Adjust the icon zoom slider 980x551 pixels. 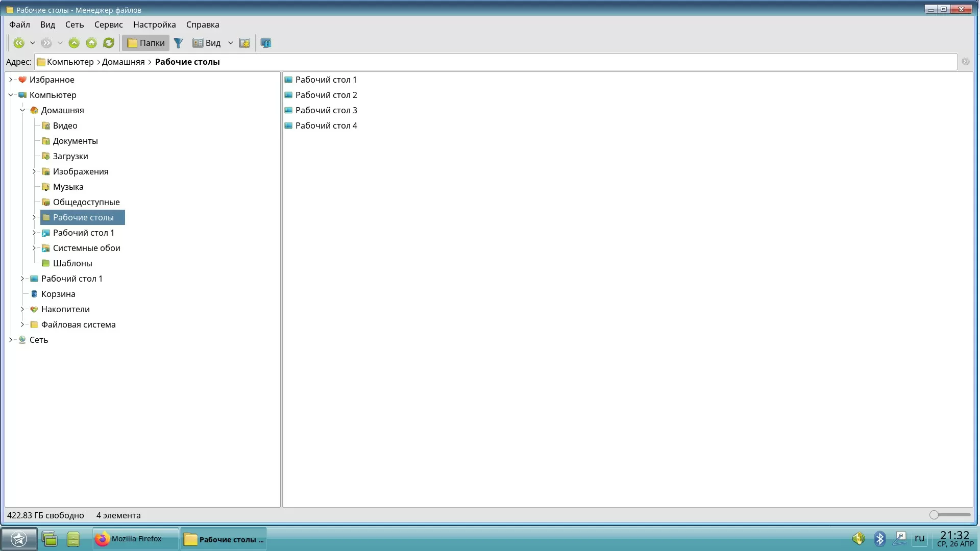click(x=934, y=515)
